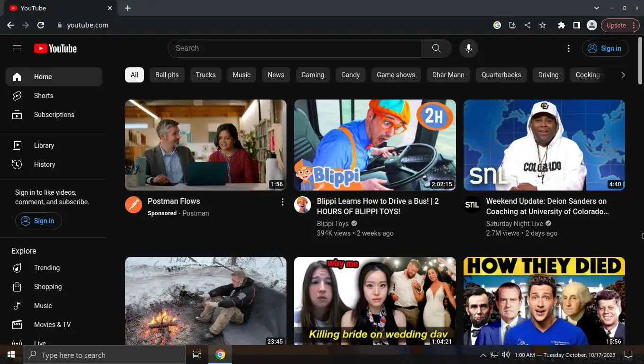Play the SNL Colorado video thumbnail
Screen dimensions: 644x364
pyautogui.click(x=544, y=145)
